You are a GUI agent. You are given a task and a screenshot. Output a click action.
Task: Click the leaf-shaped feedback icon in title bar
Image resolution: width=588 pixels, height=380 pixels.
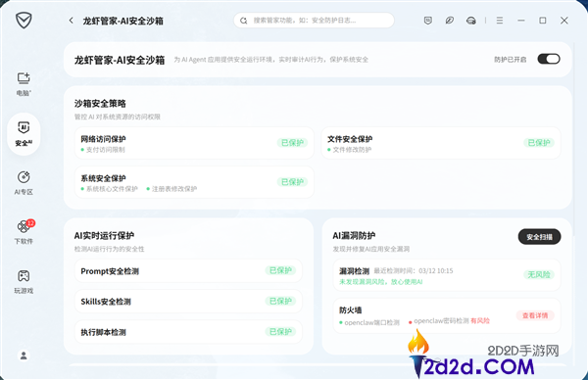click(449, 21)
